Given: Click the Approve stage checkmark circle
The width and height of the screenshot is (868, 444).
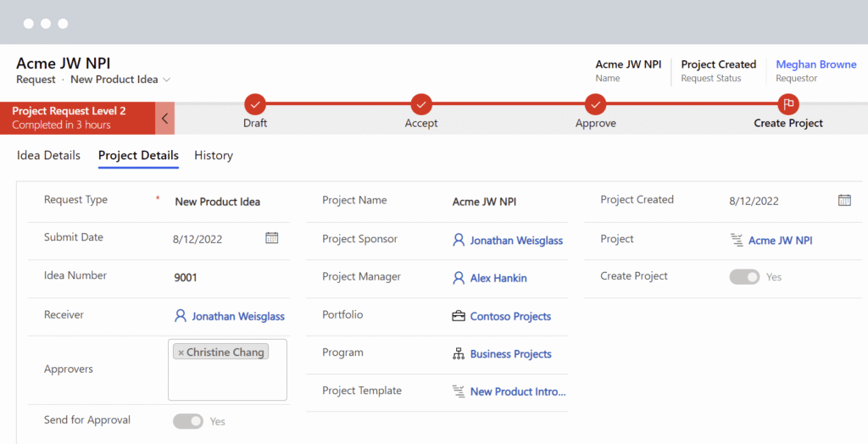Looking at the screenshot, I should click(596, 104).
